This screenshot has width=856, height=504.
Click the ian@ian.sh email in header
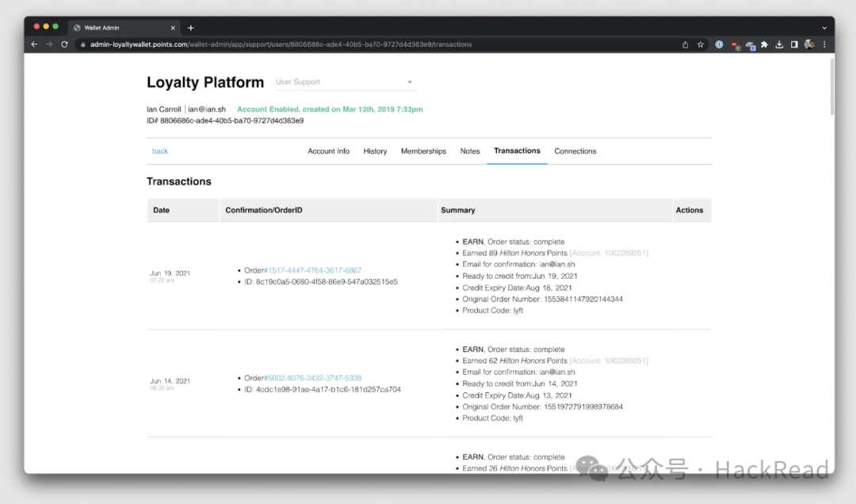point(207,109)
